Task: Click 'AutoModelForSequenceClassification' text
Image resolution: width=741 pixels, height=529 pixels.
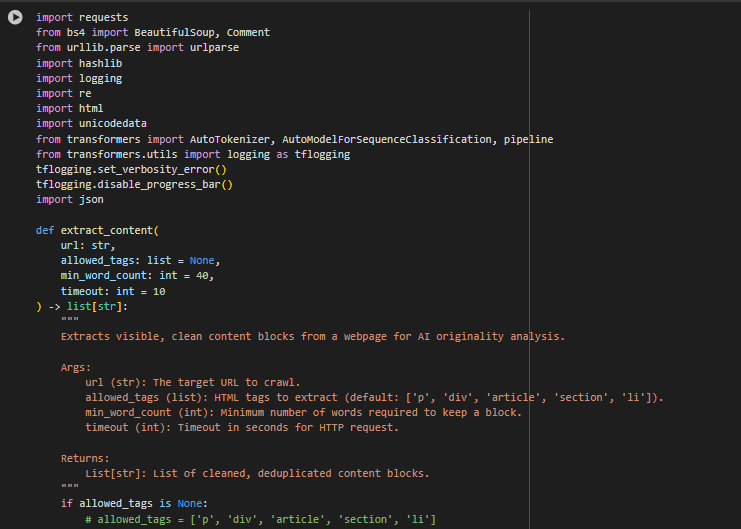Action: pyautogui.click(x=387, y=139)
